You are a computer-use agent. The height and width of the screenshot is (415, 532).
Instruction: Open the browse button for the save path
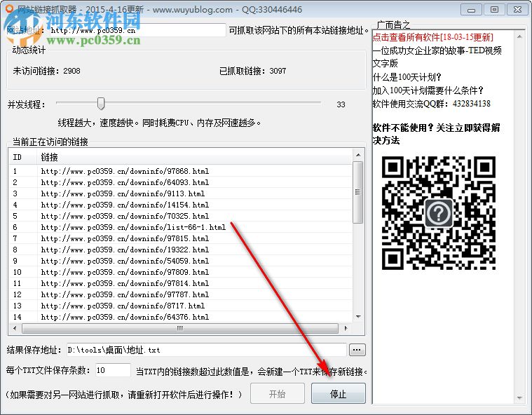tap(357, 350)
